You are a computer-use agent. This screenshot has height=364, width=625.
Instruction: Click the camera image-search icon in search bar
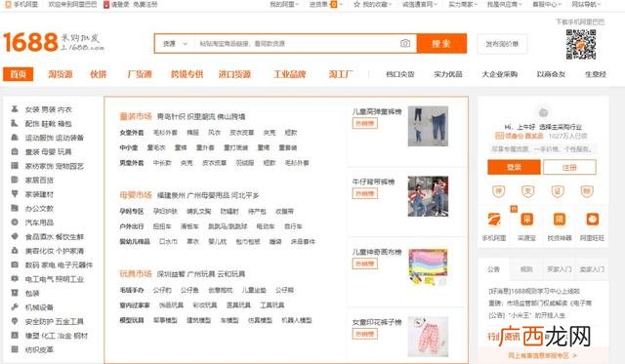405,43
